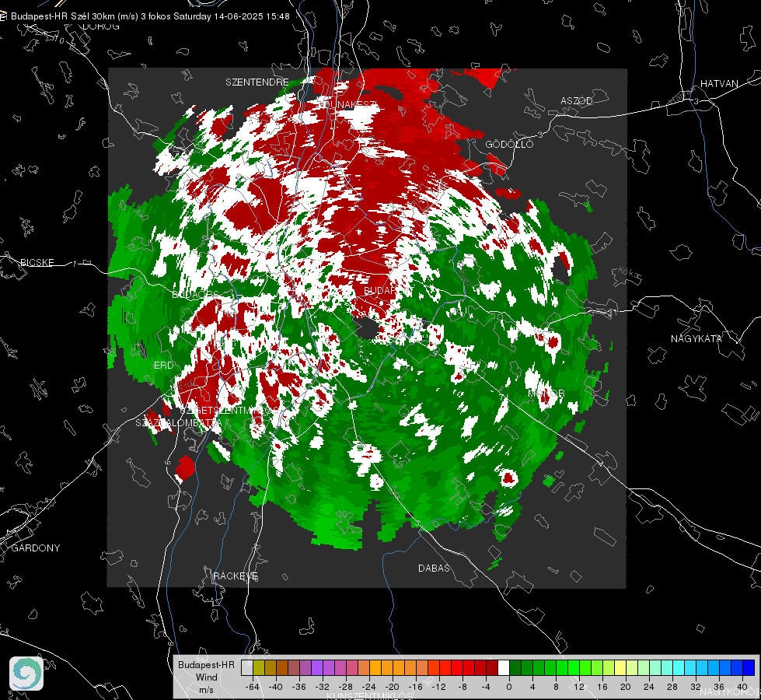Click the DOROG city label
This screenshot has width=761, height=700.
point(101,26)
